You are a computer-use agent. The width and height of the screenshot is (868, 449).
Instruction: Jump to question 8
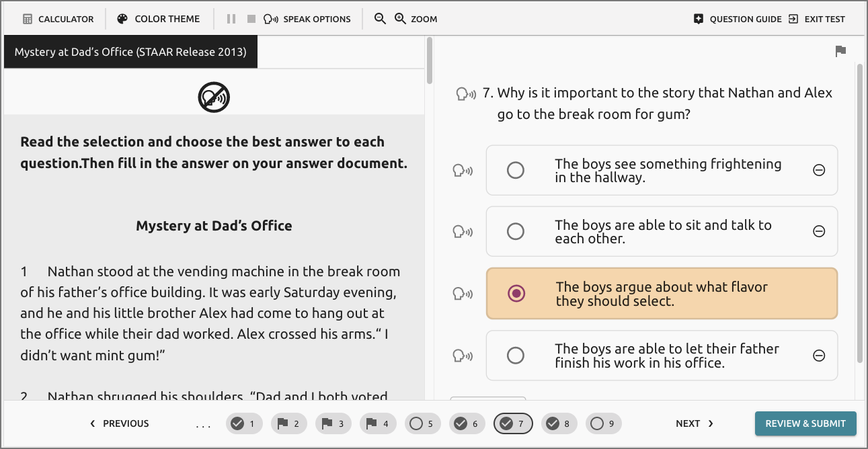[x=559, y=423]
